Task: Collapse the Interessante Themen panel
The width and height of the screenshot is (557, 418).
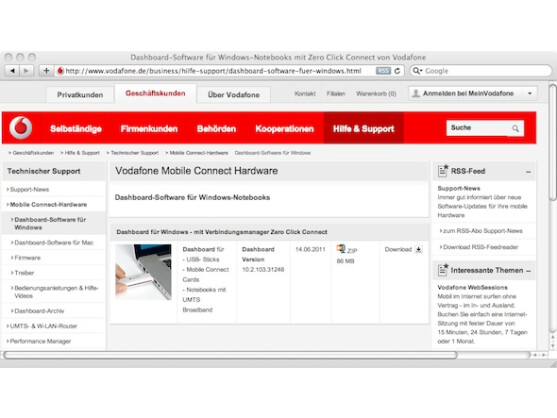Action: [529, 271]
